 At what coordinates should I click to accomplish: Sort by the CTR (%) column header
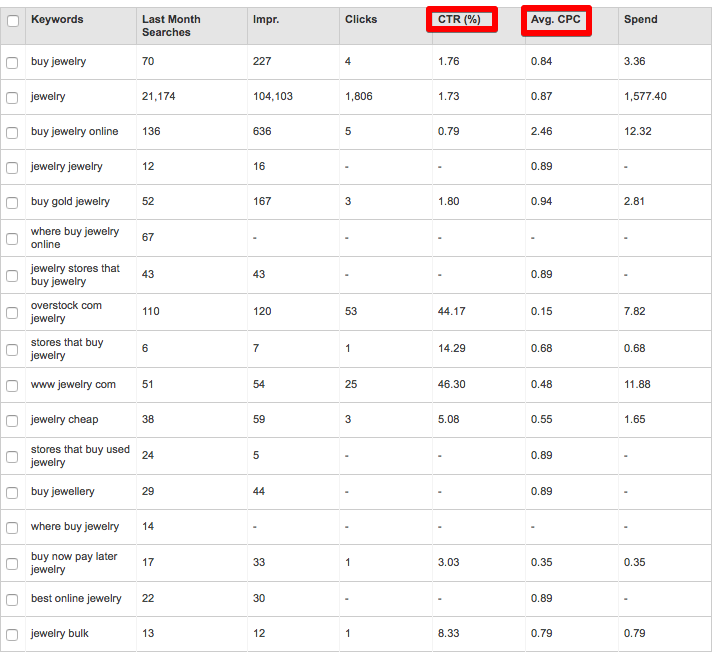coord(459,20)
